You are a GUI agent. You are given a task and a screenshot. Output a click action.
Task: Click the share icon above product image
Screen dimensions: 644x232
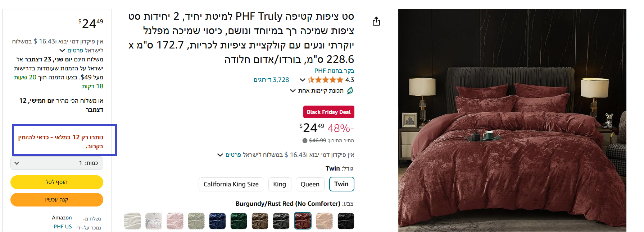[376, 22]
